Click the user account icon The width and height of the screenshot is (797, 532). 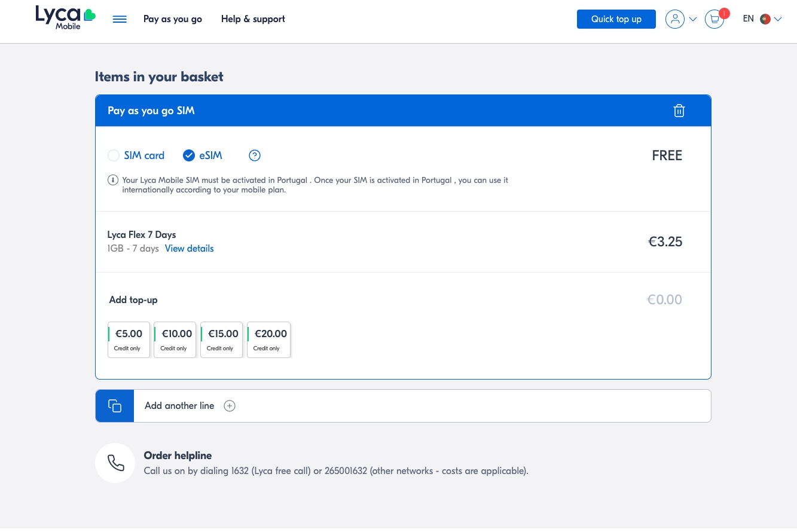coord(675,19)
